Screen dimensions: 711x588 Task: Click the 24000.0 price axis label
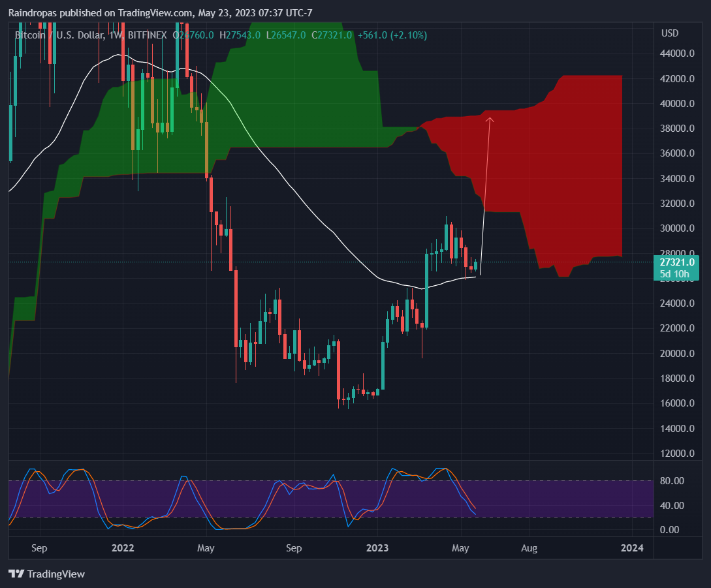pyautogui.click(x=677, y=303)
